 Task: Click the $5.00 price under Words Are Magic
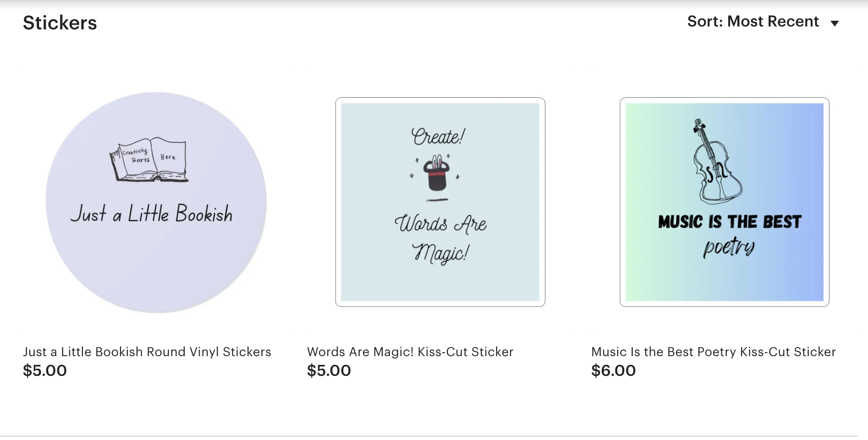coord(329,371)
